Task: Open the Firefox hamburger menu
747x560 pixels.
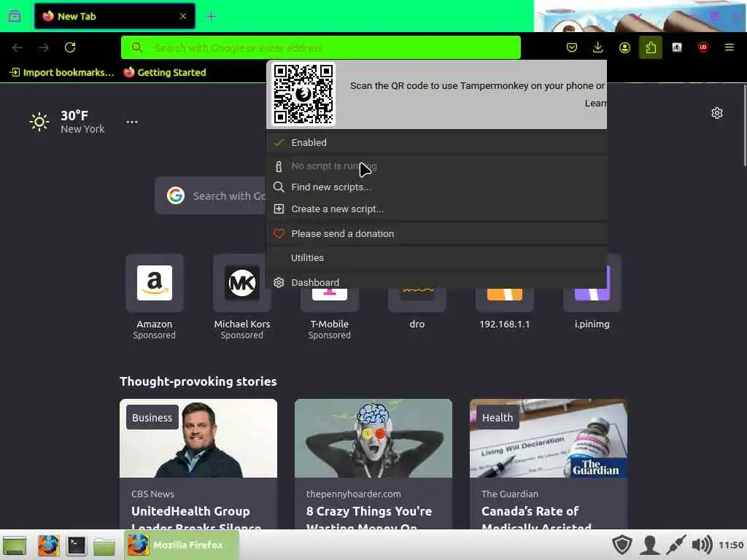Action: point(729,47)
